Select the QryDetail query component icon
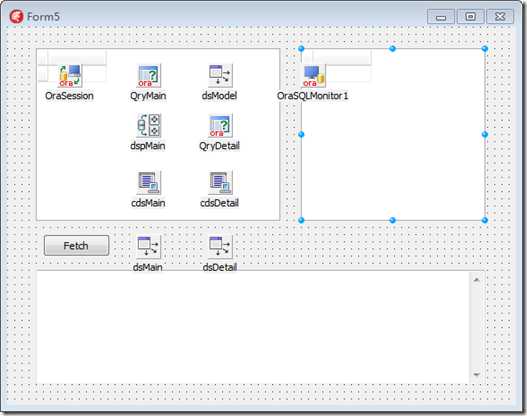The height and width of the screenshot is (416, 527). click(220, 126)
